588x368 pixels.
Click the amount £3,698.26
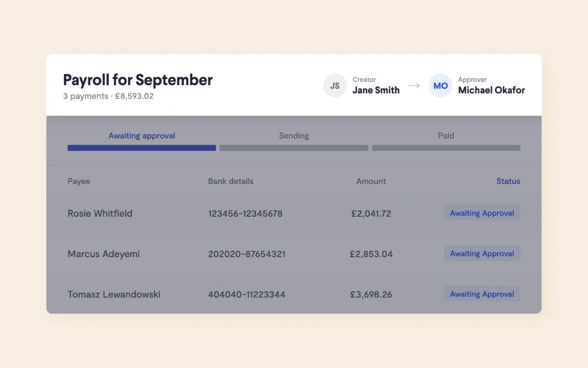pyautogui.click(x=371, y=295)
